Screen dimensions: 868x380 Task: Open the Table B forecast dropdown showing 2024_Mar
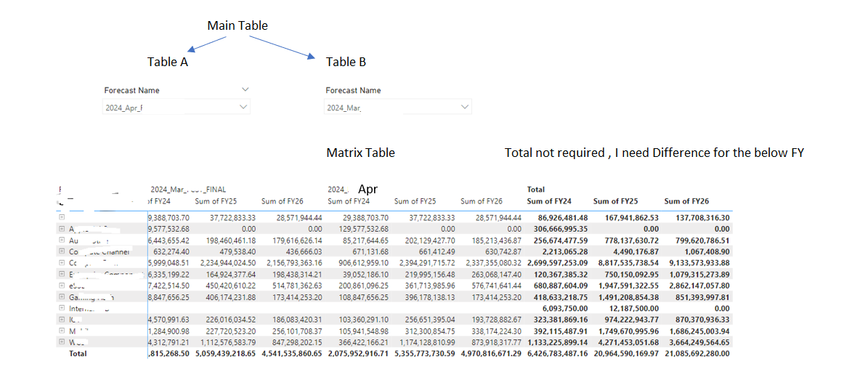point(398,108)
